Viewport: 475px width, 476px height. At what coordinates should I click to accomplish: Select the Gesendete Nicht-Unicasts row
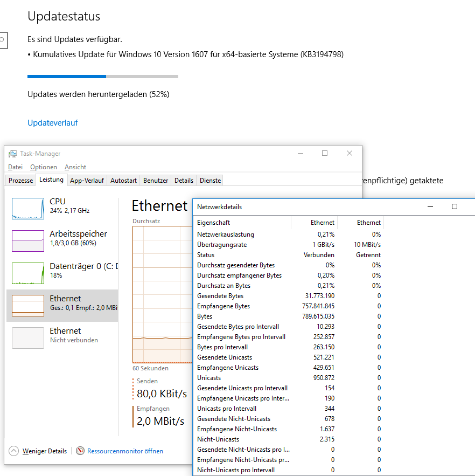click(x=289, y=419)
